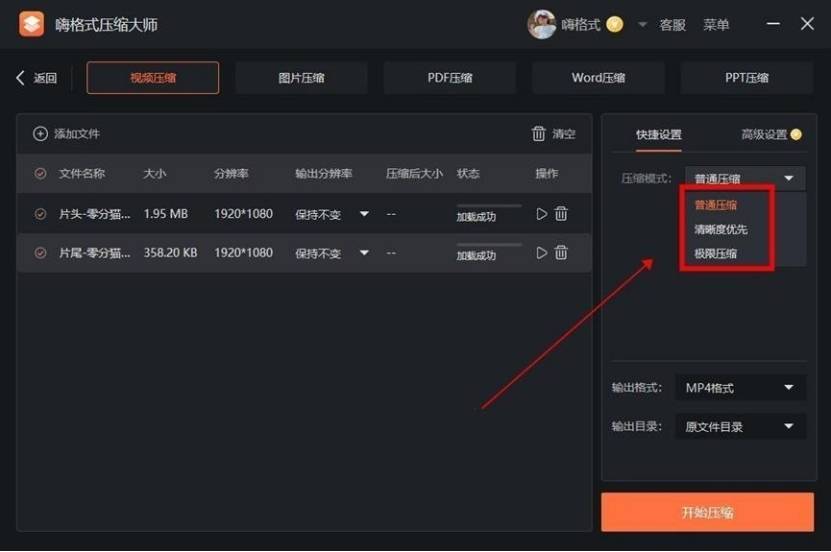Expand the account dropdown arrow
831x552 pixels.
tap(642, 24)
